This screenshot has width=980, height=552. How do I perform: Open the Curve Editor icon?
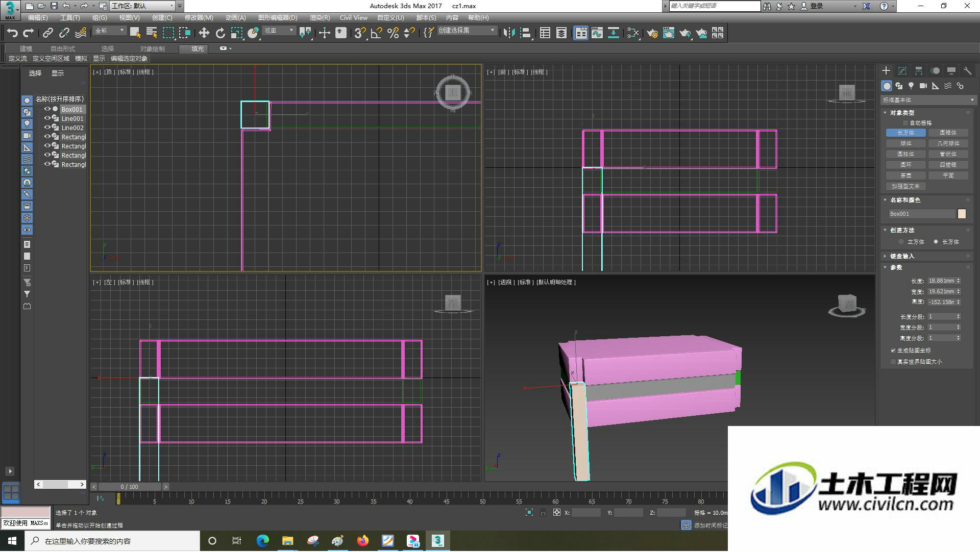point(597,33)
